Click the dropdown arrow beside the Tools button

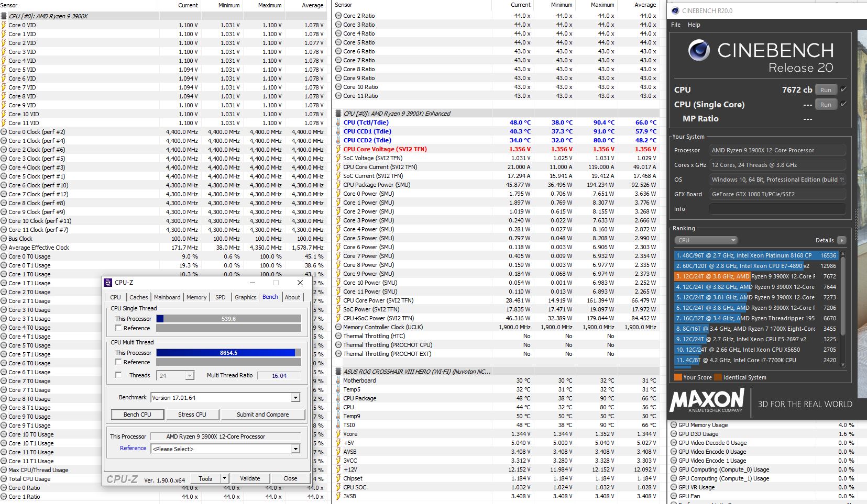pyautogui.click(x=225, y=478)
